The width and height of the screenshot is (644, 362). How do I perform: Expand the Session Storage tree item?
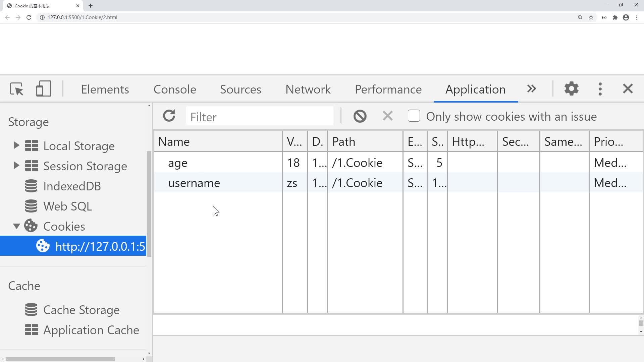pos(16,166)
